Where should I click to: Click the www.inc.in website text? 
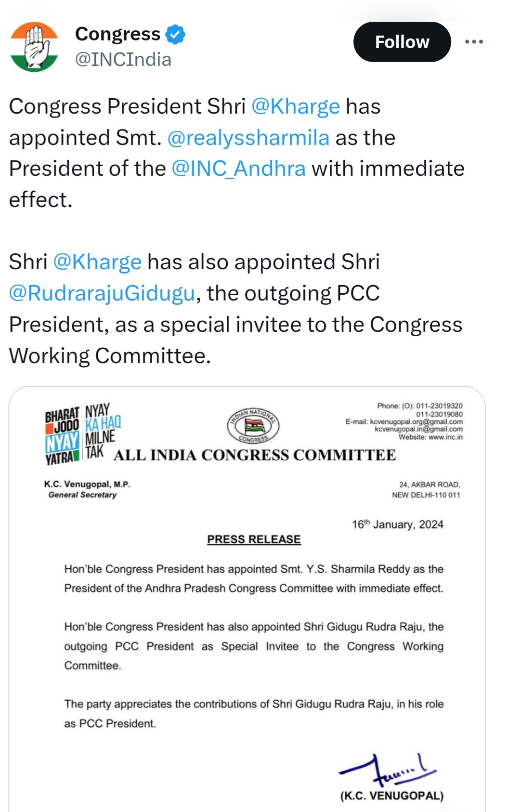pos(445,437)
